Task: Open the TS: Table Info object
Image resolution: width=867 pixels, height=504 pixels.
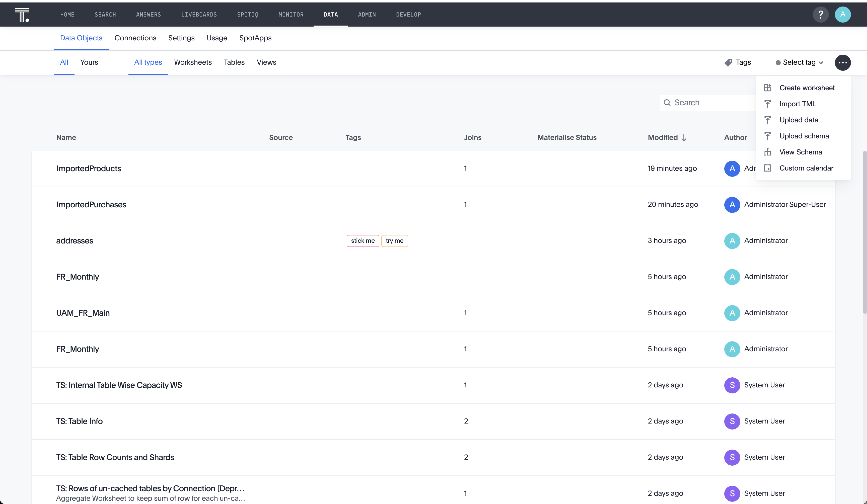Action: (79, 421)
